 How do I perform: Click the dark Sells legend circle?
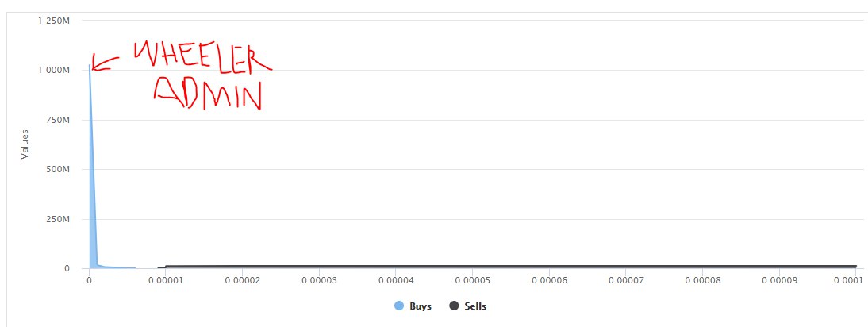455,306
